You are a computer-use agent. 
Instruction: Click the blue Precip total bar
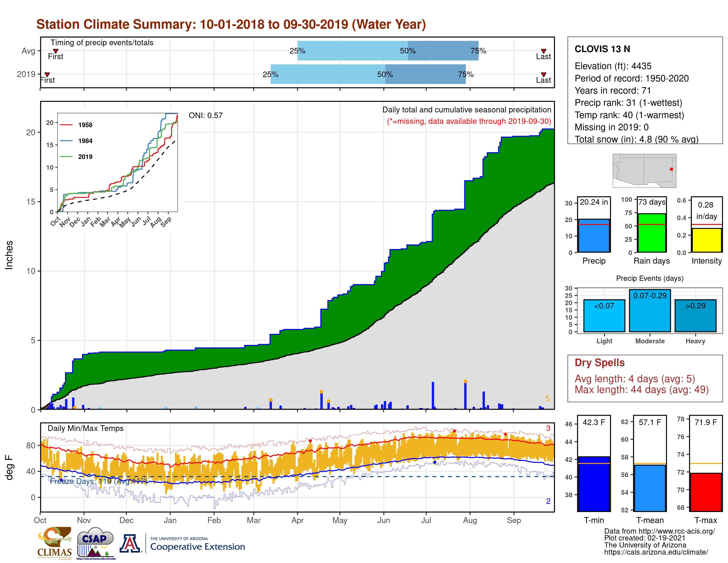point(594,236)
